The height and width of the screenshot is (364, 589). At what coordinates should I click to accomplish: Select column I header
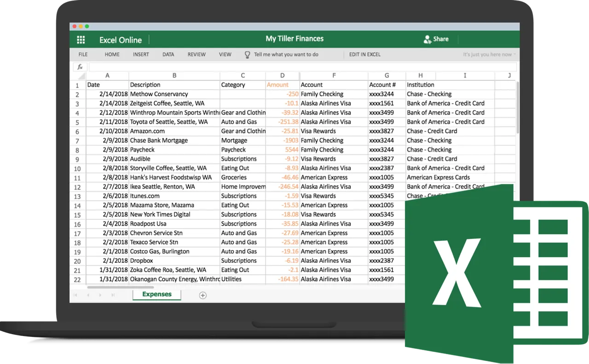(465, 75)
